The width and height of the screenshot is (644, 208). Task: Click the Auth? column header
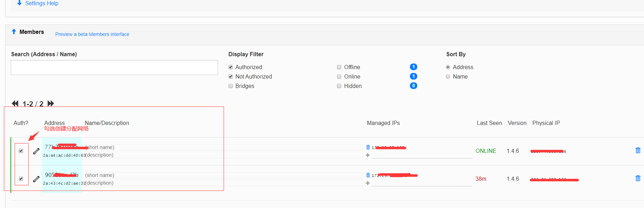21,123
